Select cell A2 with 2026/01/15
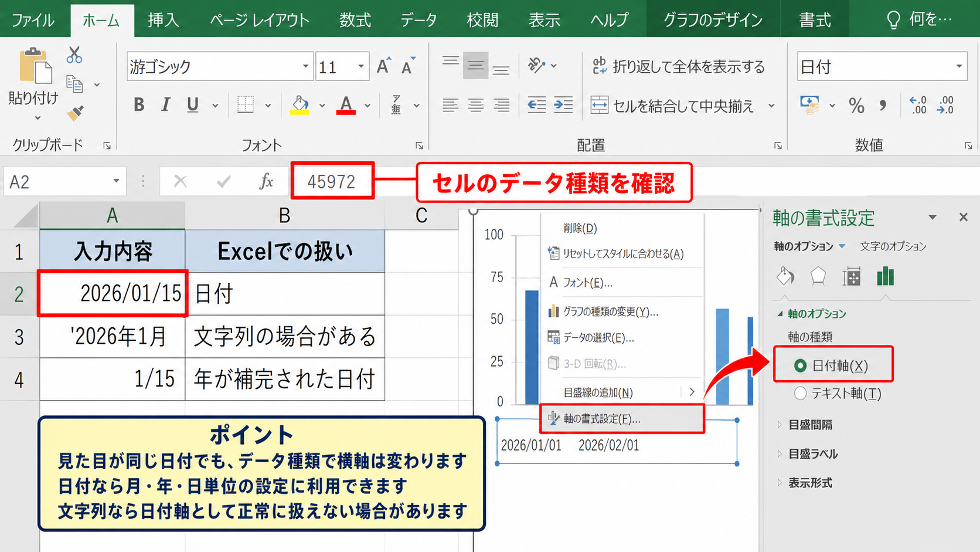The height and width of the screenshot is (552, 980). tap(113, 293)
